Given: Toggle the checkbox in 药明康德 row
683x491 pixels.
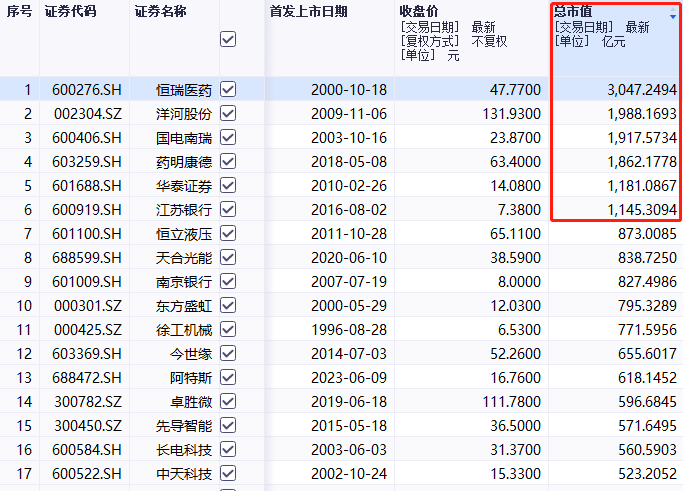Looking at the screenshot, I should (228, 161).
